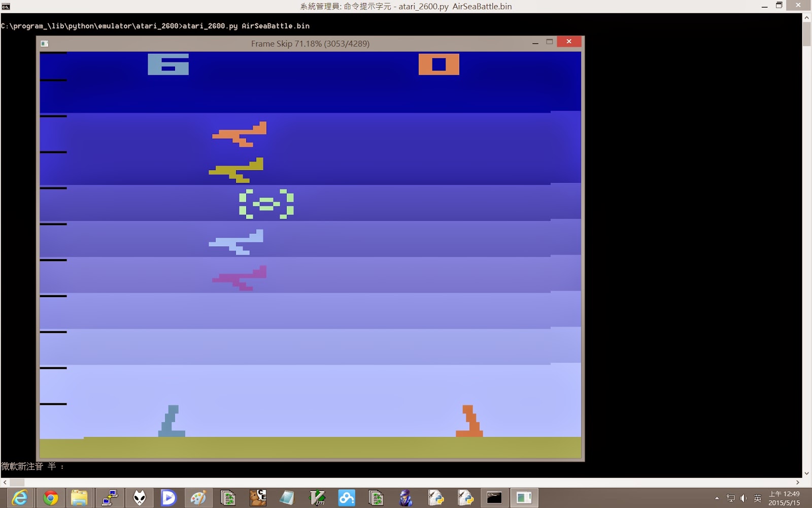Click the blue player score digit 6
812x508 pixels.
pyautogui.click(x=168, y=64)
